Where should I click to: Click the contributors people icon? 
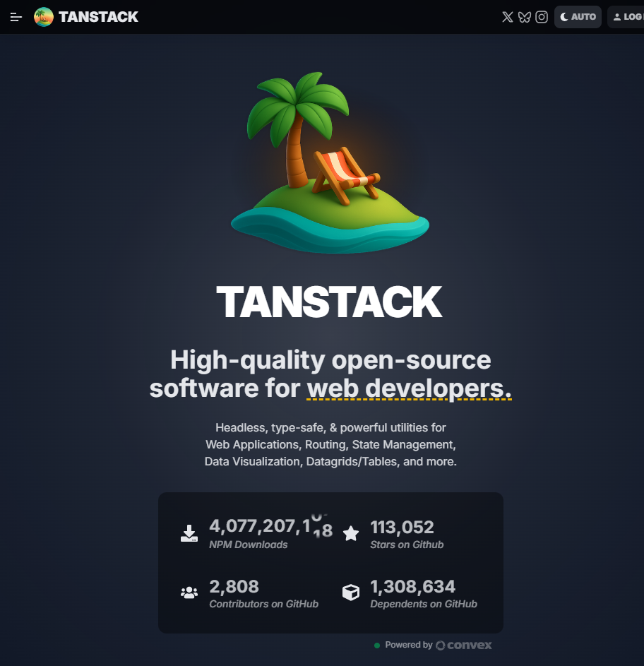(x=189, y=593)
